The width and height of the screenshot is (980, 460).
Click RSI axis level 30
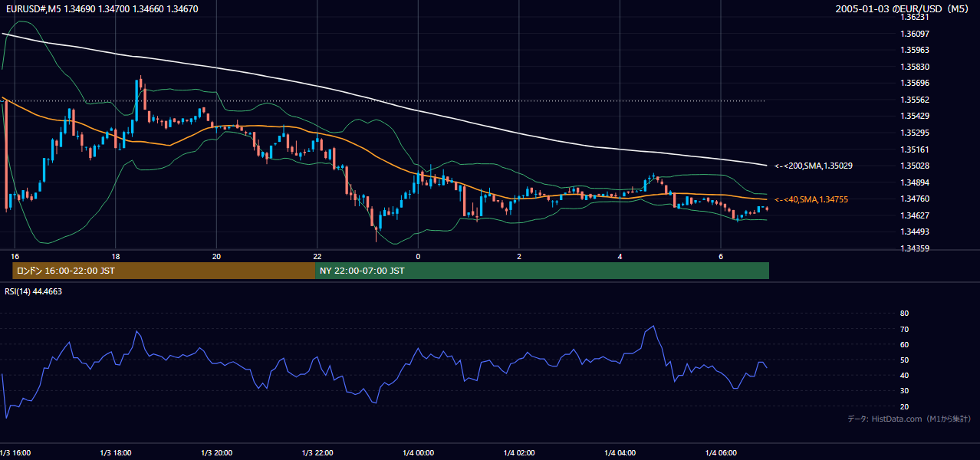pos(904,391)
